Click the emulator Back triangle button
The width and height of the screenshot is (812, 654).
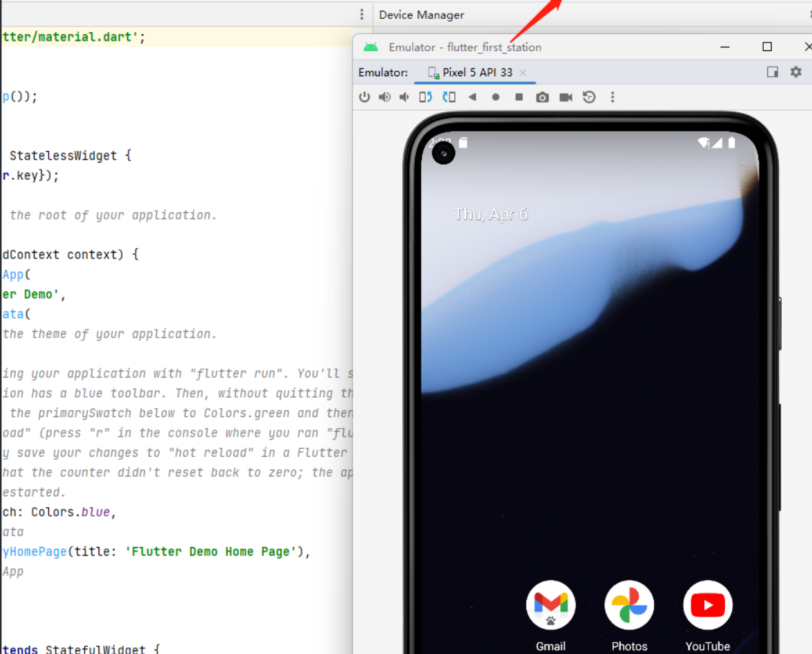[473, 97]
